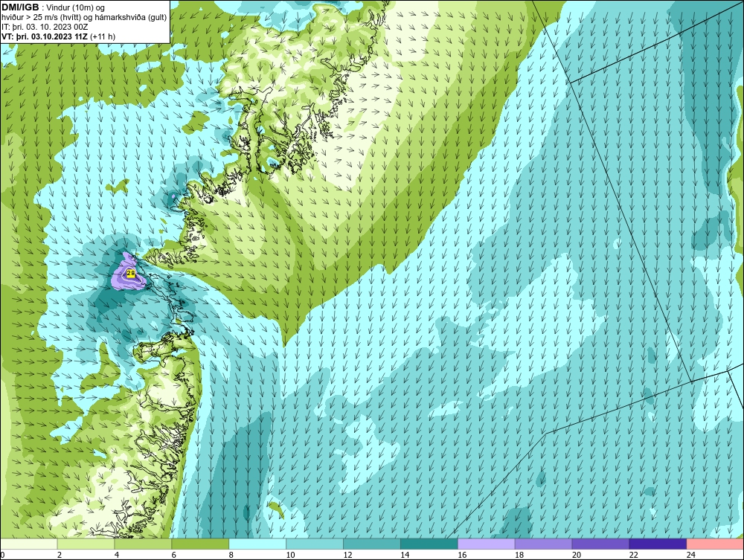Click the 'IT: þri. 03. 10. 2023 00Z' line

tap(45, 27)
